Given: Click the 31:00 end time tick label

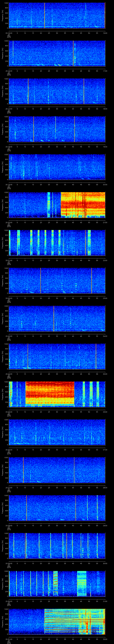Looking at the screenshot, I should pyautogui.click(x=105, y=601).
